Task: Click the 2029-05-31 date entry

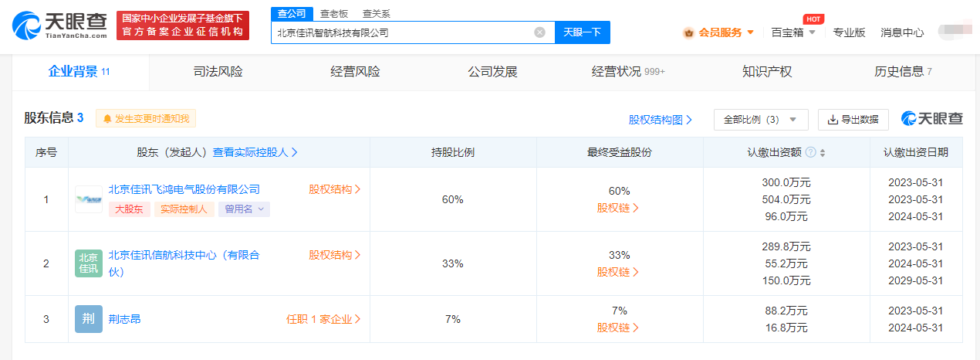Action: pyautogui.click(x=916, y=280)
